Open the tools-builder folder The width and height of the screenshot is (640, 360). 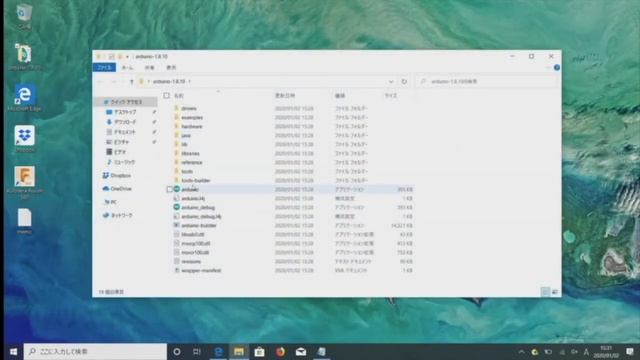point(196,180)
